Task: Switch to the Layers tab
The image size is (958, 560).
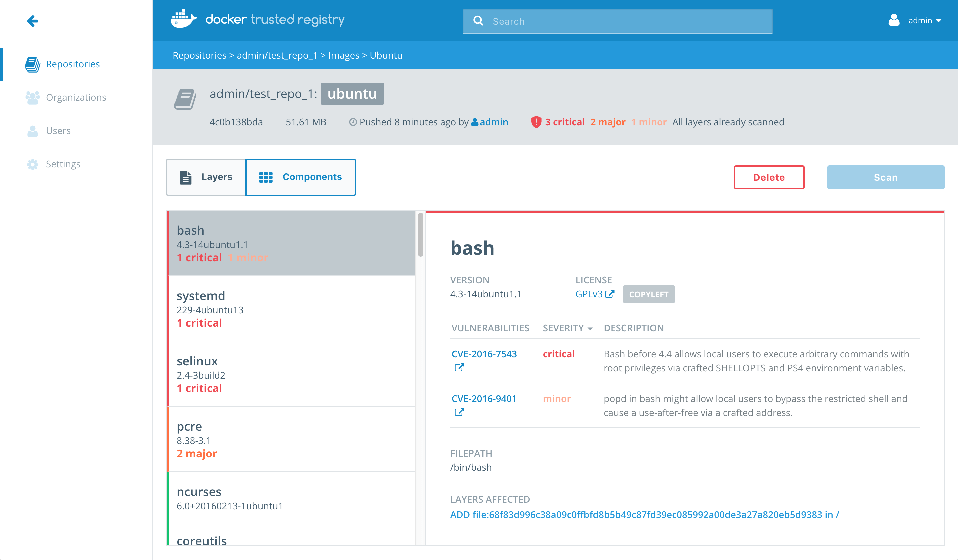Action: pyautogui.click(x=206, y=177)
